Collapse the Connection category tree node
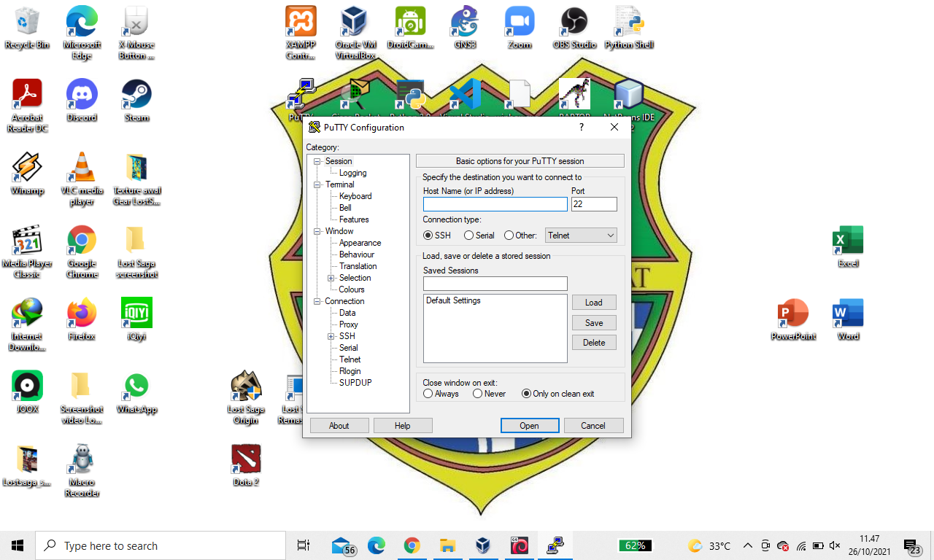 point(317,301)
